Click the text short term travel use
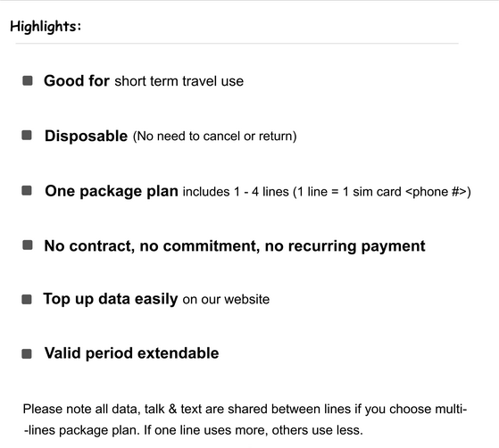The image size is (499, 448). point(179,81)
